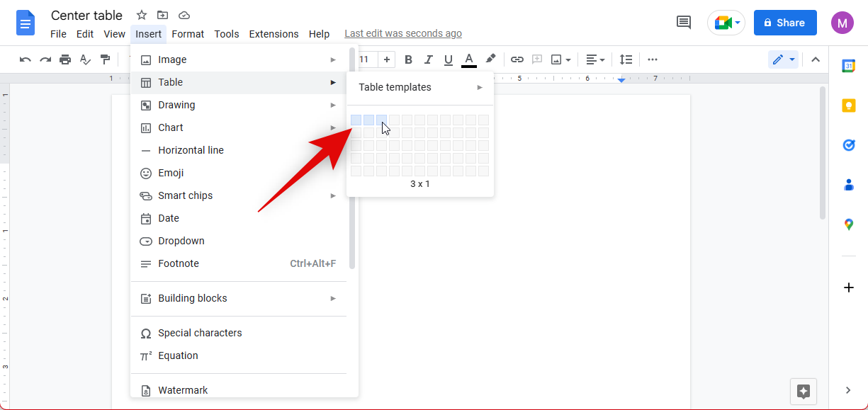The width and height of the screenshot is (868, 410).
Task: Click the blue Share button
Action: pos(784,23)
